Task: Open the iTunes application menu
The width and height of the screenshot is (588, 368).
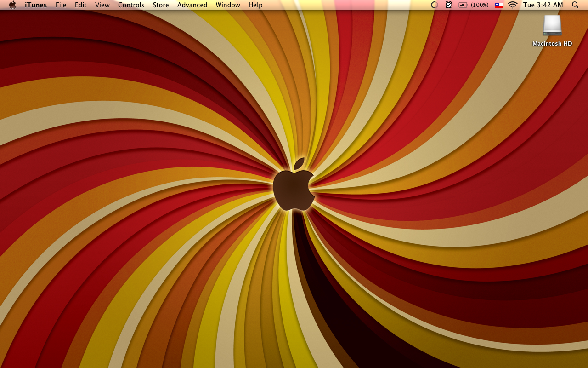Action: (36, 5)
